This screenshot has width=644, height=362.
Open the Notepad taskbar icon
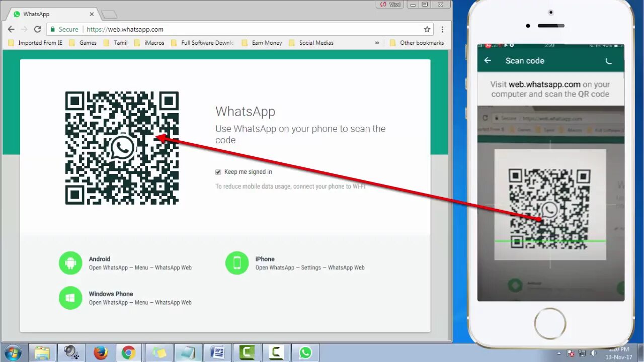(188, 353)
